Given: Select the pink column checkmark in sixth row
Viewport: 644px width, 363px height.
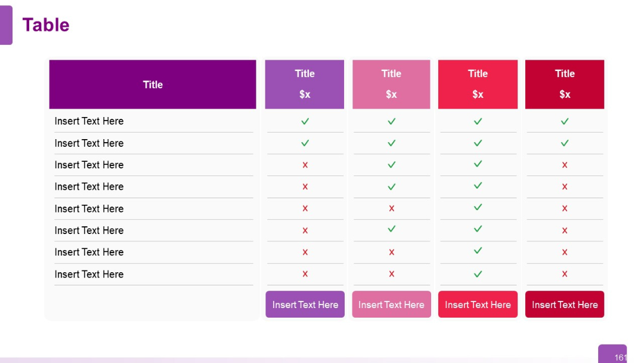Looking at the screenshot, I should coord(391,229).
